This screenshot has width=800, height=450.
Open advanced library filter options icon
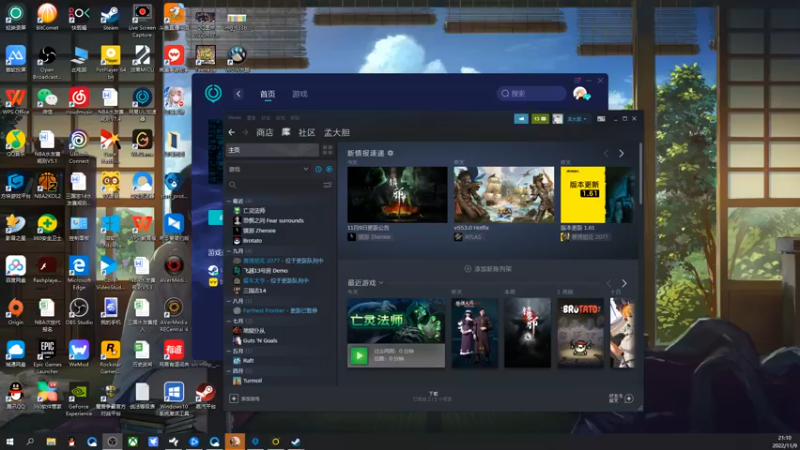[328, 185]
